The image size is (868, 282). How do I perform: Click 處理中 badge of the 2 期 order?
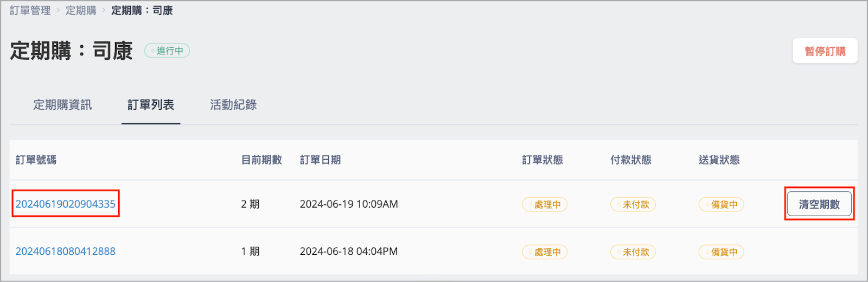coord(545,204)
